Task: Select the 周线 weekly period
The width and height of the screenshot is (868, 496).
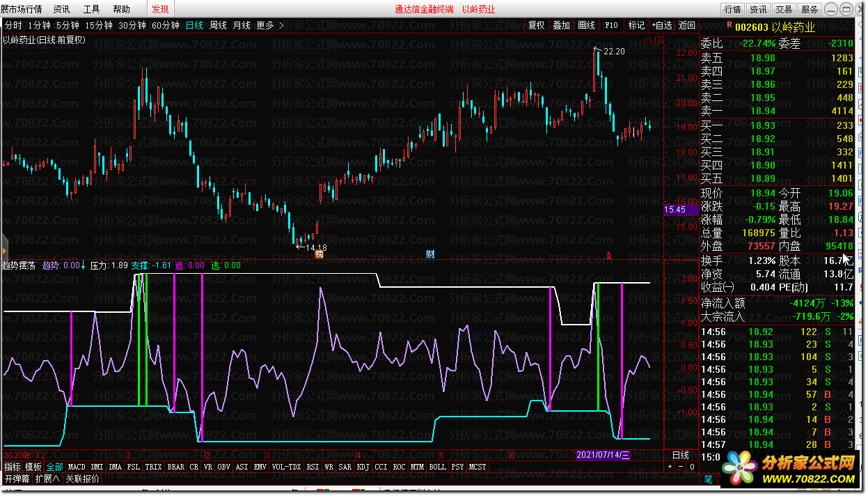Action: 218,25
